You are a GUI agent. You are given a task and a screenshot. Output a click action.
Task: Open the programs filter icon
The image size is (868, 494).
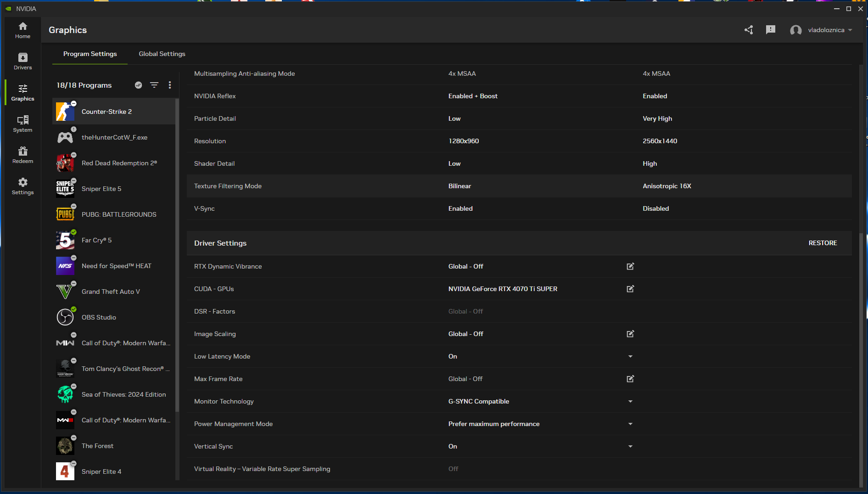pyautogui.click(x=154, y=85)
